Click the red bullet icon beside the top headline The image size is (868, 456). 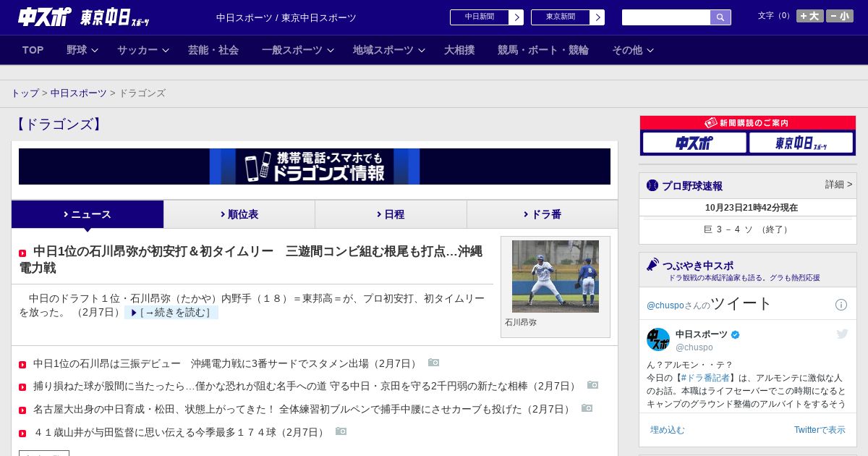tap(22, 253)
